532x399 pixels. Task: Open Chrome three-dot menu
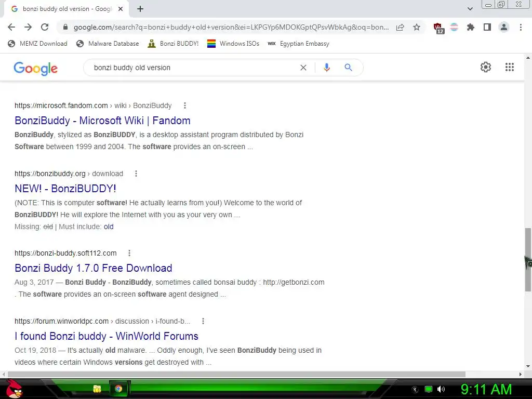521,27
